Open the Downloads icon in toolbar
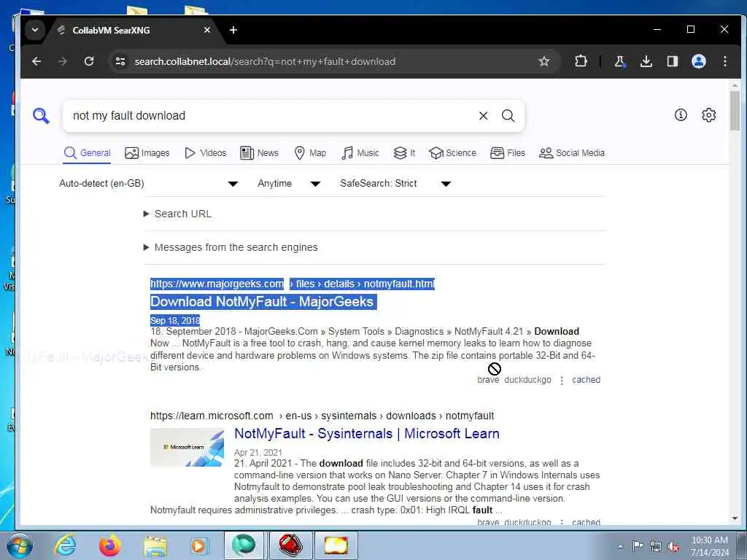This screenshot has width=747, height=560. 646,61
